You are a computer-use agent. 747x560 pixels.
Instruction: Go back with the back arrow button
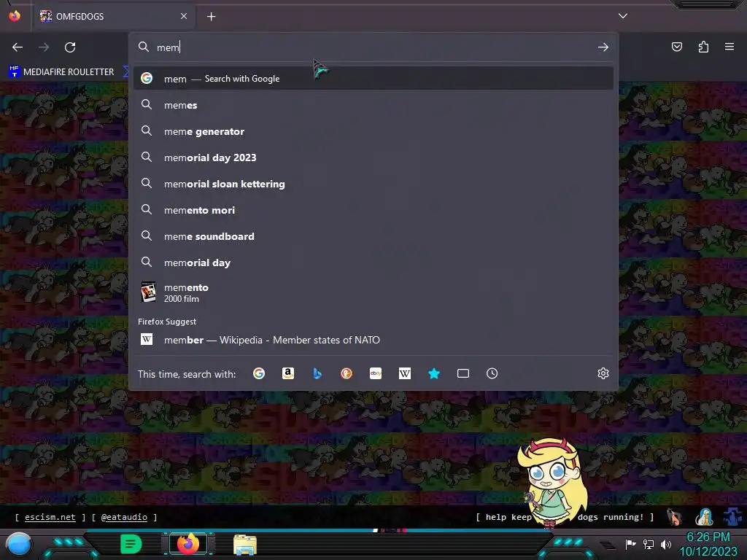coord(18,47)
